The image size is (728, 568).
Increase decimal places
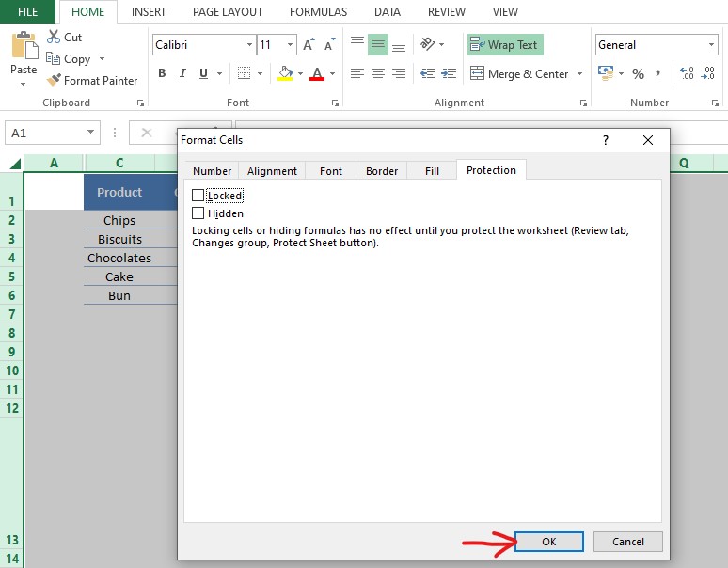point(687,73)
